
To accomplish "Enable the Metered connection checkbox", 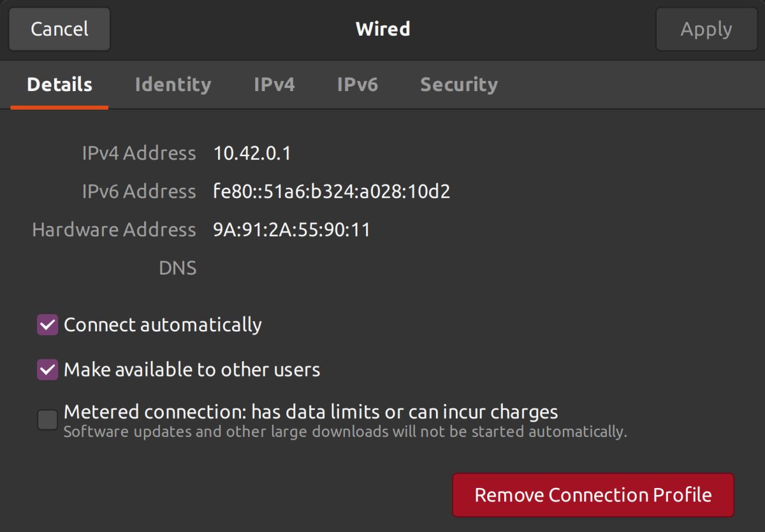I will coord(48,420).
